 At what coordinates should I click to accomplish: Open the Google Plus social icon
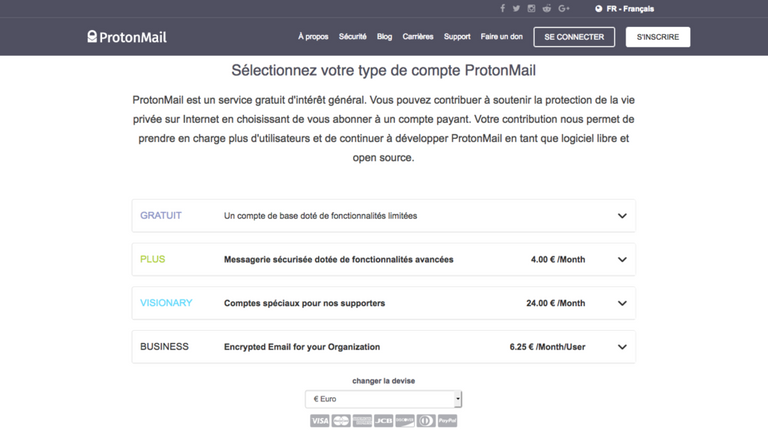point(564,8)
